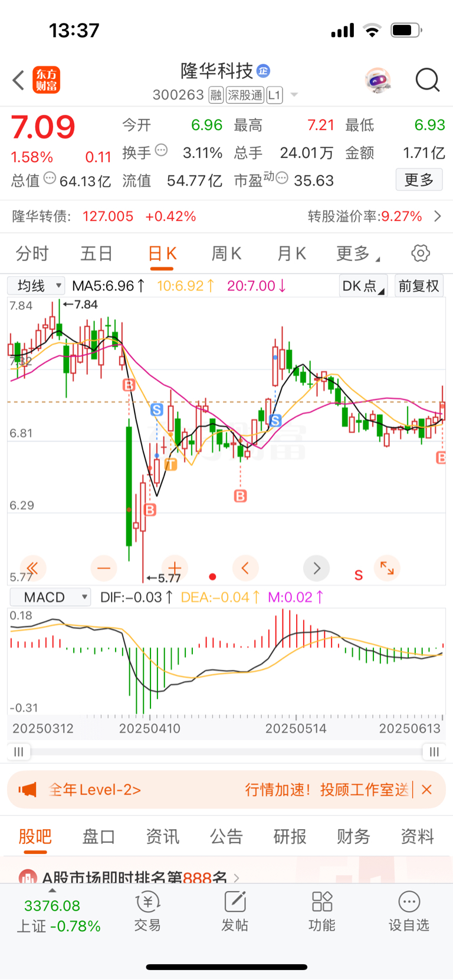Tap the current price 7.09

43,127
